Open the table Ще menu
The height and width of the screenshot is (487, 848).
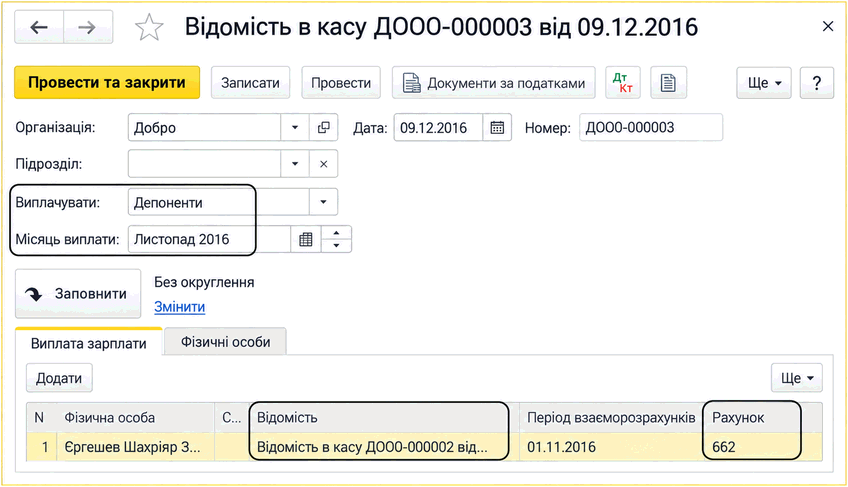797,378
